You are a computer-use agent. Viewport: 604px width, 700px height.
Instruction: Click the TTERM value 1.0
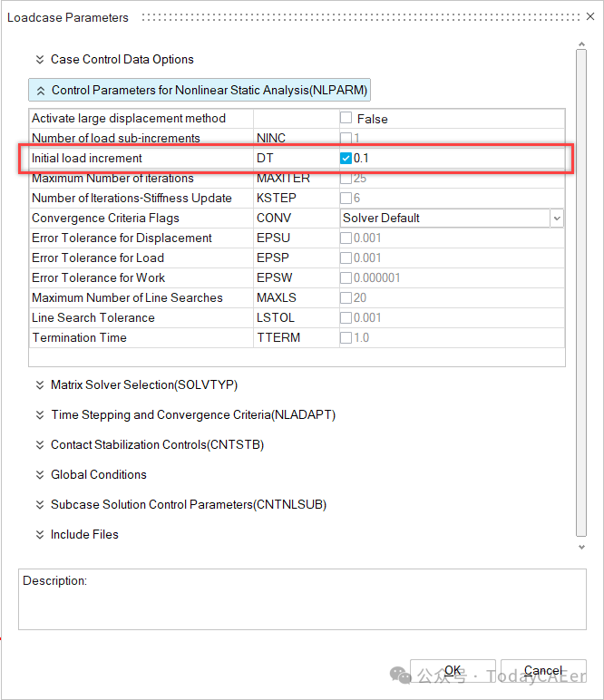(361, 338)
